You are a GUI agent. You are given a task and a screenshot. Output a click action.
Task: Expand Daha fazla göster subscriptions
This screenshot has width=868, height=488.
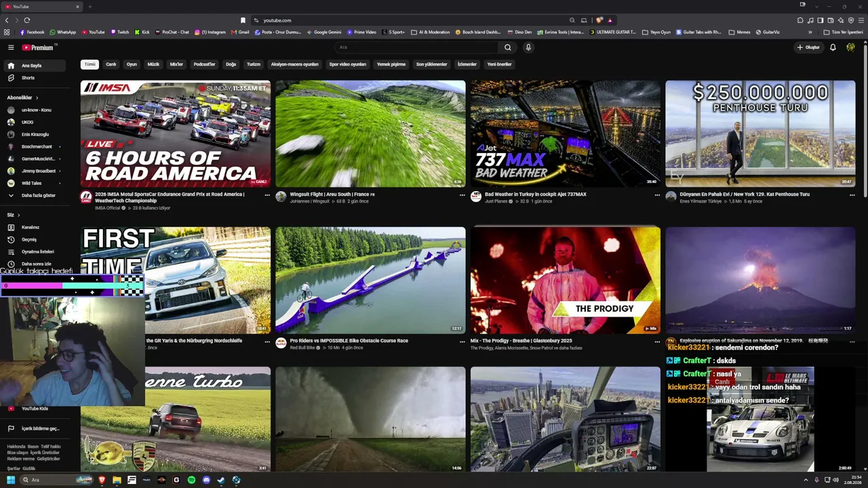(x=36, y=195)
